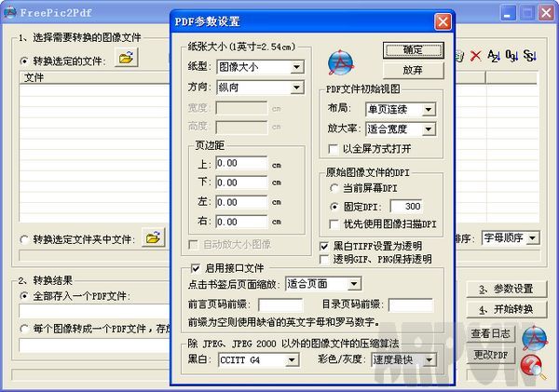Sort files alphabetically with AZ icon
Image resolution: width=559 pixels, height=392 pixels.
pos(494,56)
